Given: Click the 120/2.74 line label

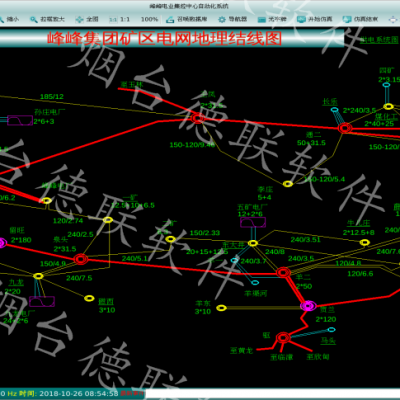Looking at the screenshot, I should tap(68, 221).
